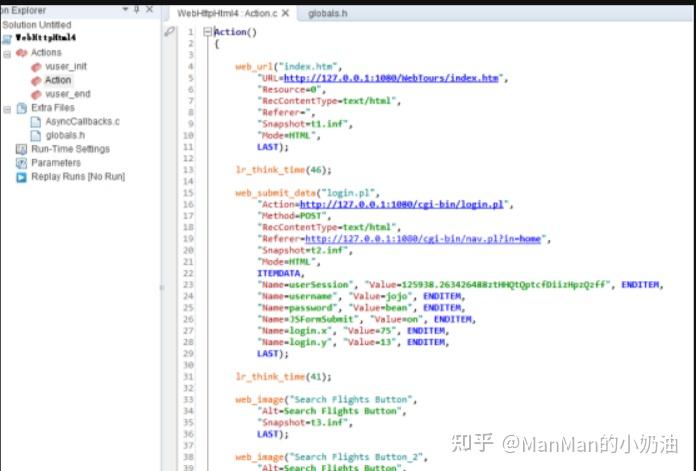Click the WebHttpHtml4 script icon
The image size is (696, 471).
coord(7,39)
